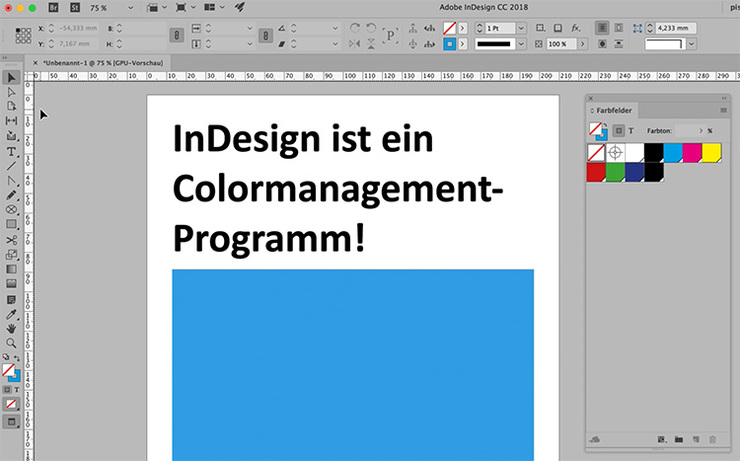Open the fx effects menu
This screenshot has width=740, height=461.
[576, 28]
